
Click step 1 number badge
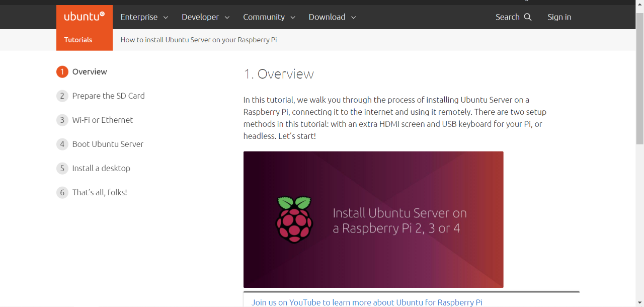[x=62, y=72]
